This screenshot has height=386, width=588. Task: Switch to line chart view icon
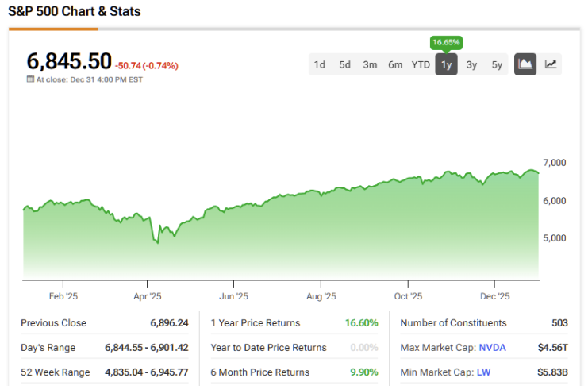[x=551, y=64]
